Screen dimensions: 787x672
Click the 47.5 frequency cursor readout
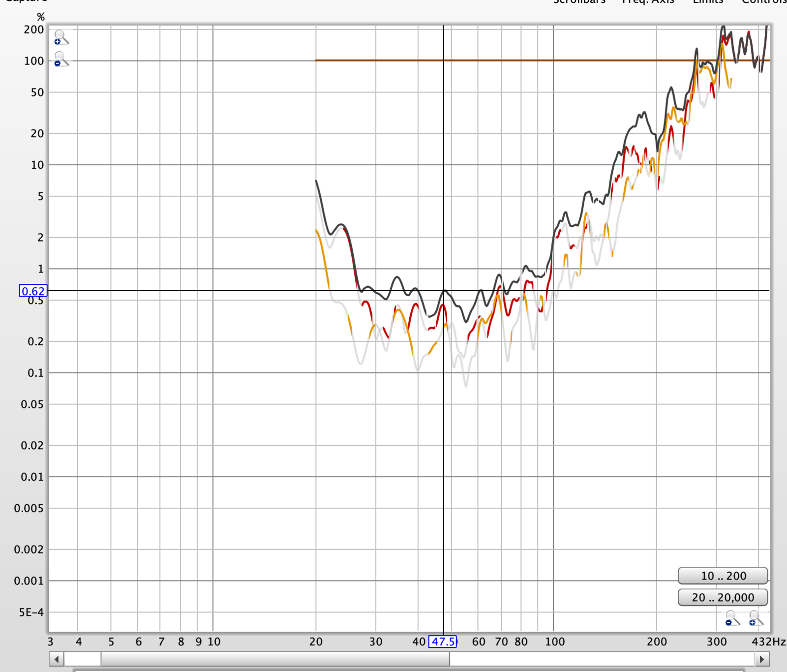point(443,641)
